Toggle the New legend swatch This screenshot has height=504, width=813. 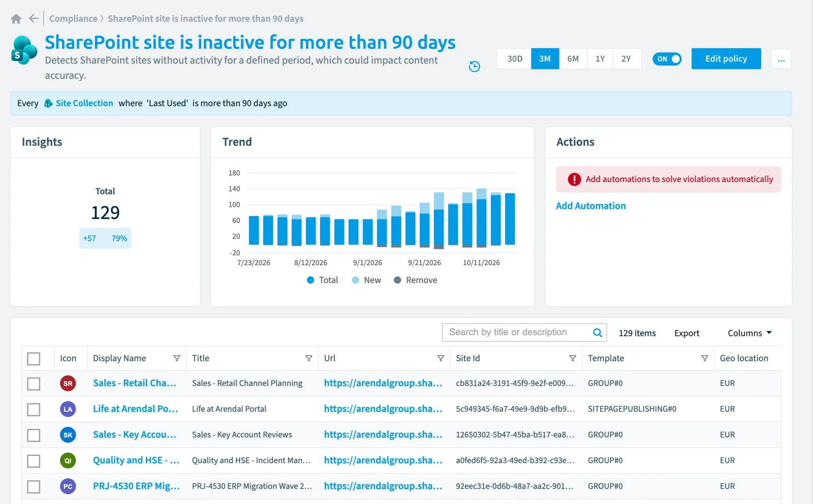(356, 280)
